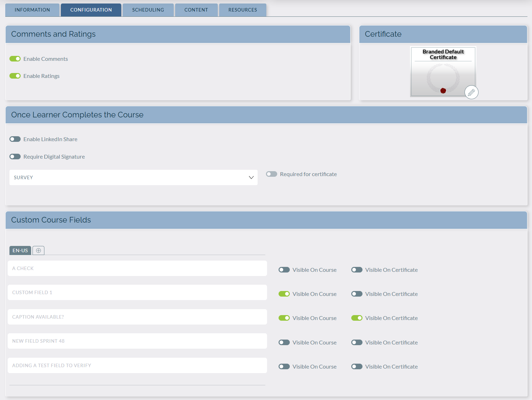Open the Scheduling tab
The height and width of the screenshot is (400, 532).
[x=148, y=10]
